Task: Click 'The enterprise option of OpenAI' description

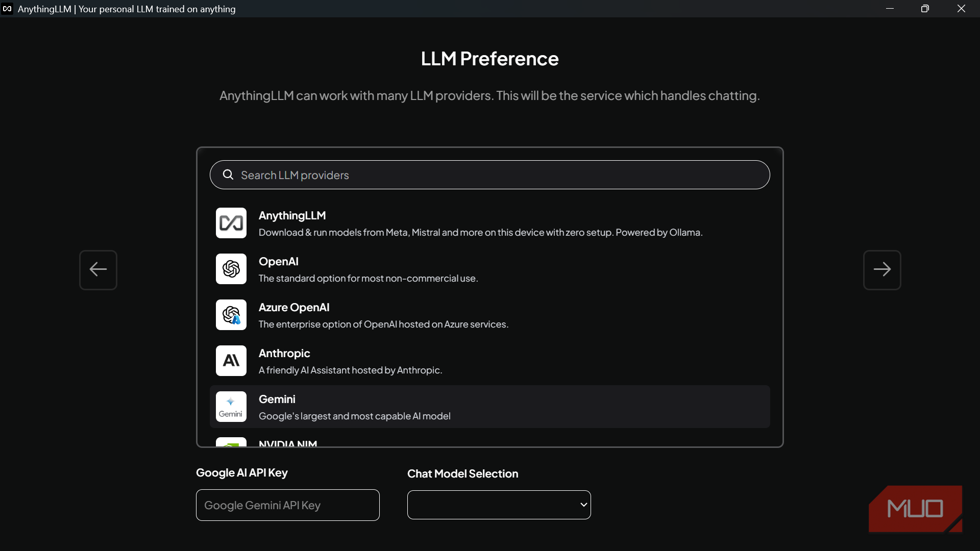Action: pyautogui.click(x=384, y=324)
